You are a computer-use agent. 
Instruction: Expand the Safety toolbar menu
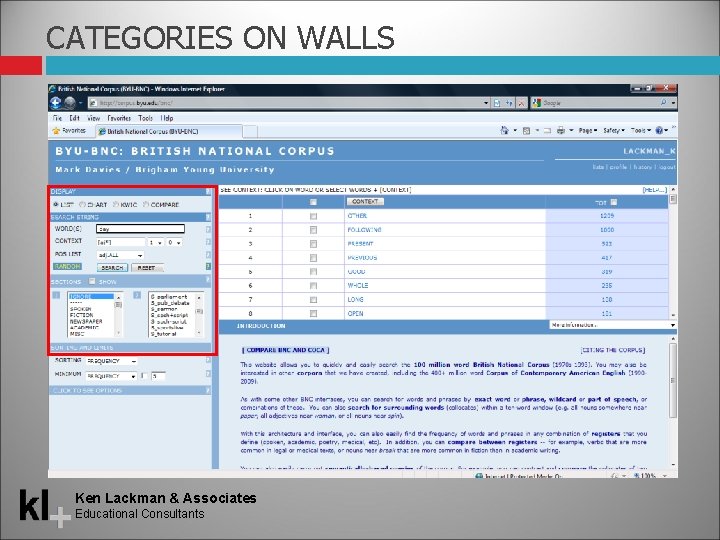[x=613, y=131]
